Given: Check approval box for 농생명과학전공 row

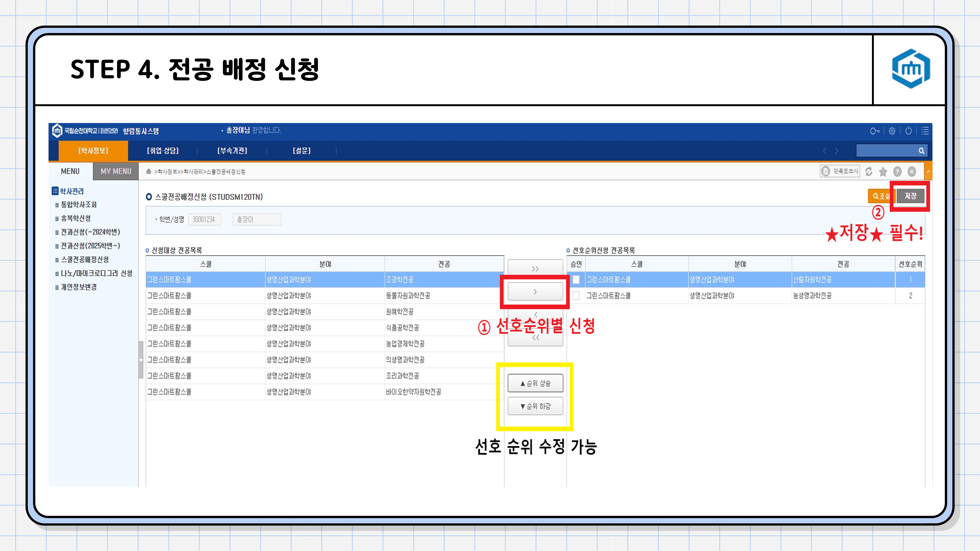Looking at the screenshot, I should [x=576, y=296].
